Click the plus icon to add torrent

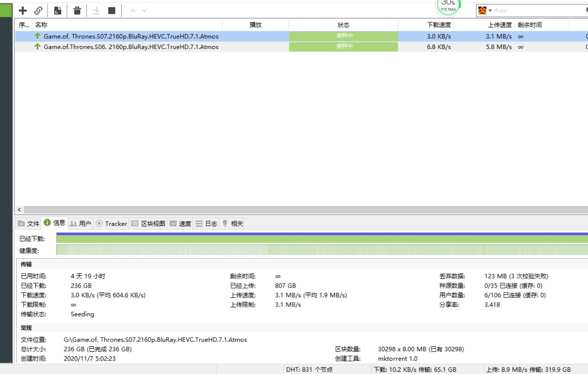(x=23, y=10)
